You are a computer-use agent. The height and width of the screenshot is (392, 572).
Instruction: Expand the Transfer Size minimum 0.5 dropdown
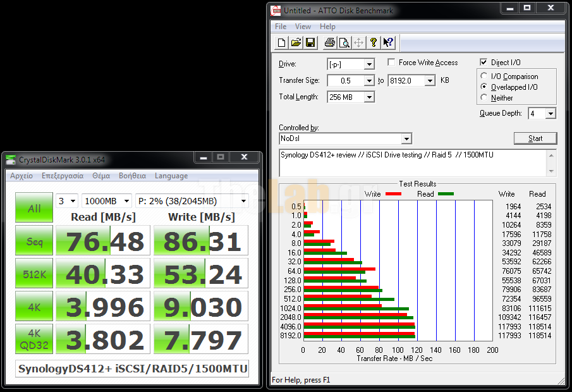click(x=369, y=81)
